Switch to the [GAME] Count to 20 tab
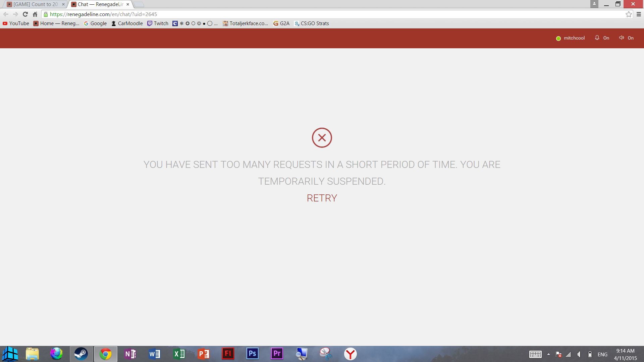The width and height of the screenshot is (644, 362). click(x=35, y=4)
